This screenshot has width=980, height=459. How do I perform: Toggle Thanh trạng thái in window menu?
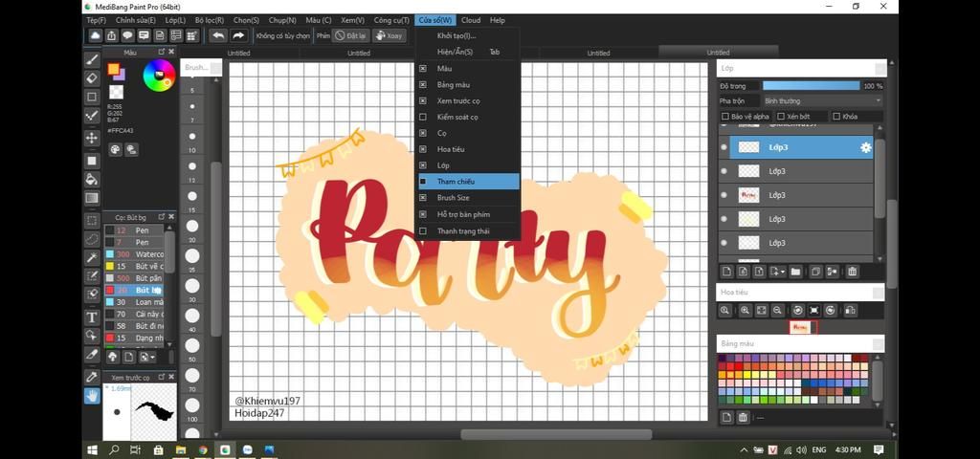tap(469, 231)
